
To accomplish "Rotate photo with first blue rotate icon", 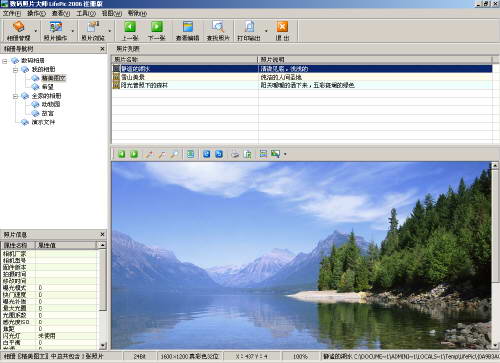I will (x=207, y=154).
